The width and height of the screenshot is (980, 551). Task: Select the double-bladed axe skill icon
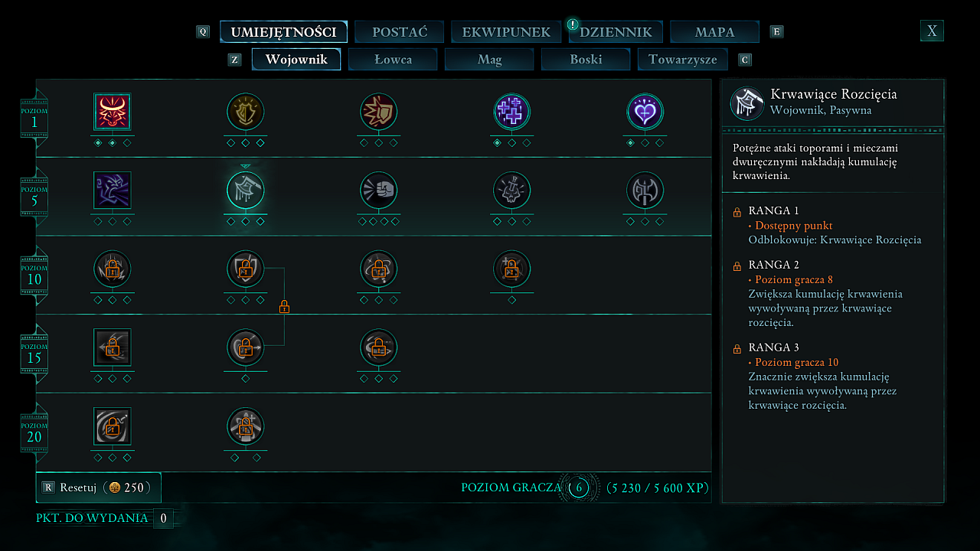[645, 191]
